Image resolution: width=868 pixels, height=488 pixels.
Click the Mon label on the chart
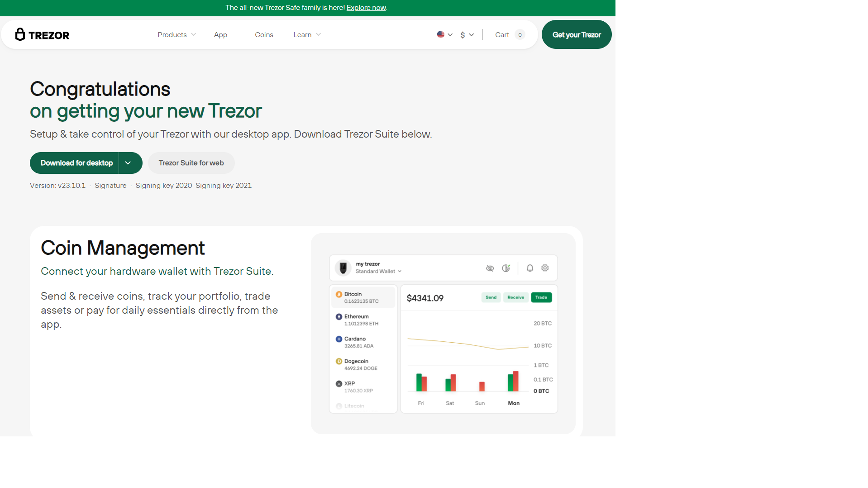514,403
